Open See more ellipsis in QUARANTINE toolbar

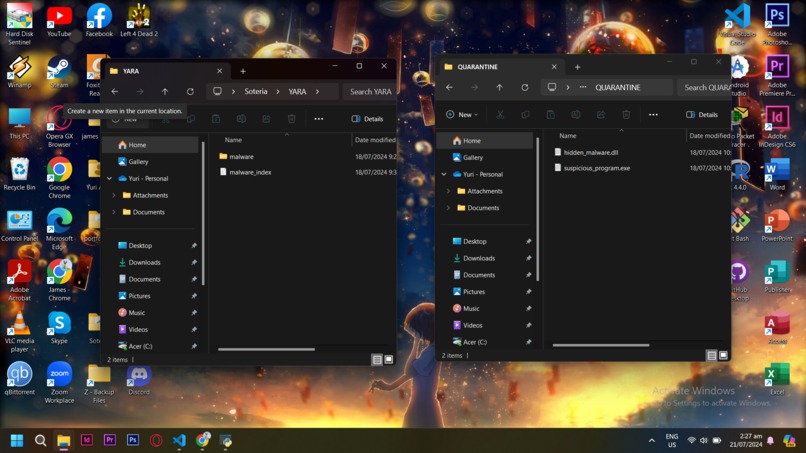click(653, 115)
